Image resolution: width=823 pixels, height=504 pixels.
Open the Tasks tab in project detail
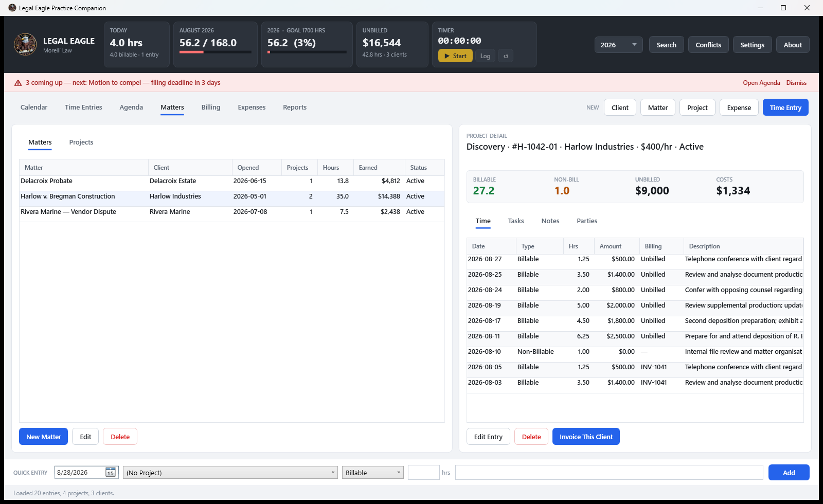tap(516, 221)
